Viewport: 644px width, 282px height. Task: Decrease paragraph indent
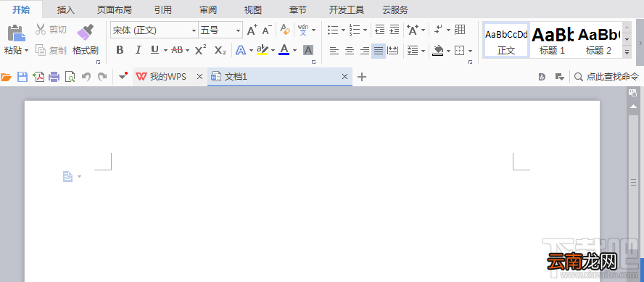pos(380,30)
